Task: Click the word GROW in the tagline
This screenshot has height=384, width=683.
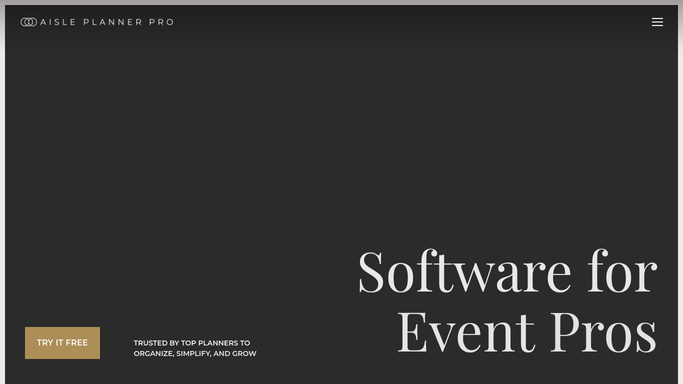Action: pos(244,354)
